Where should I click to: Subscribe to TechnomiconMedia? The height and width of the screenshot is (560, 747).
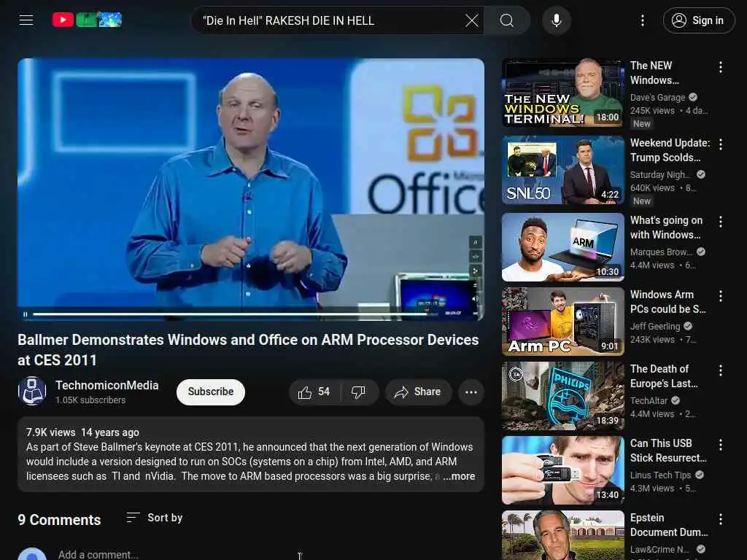click(211, 392)
